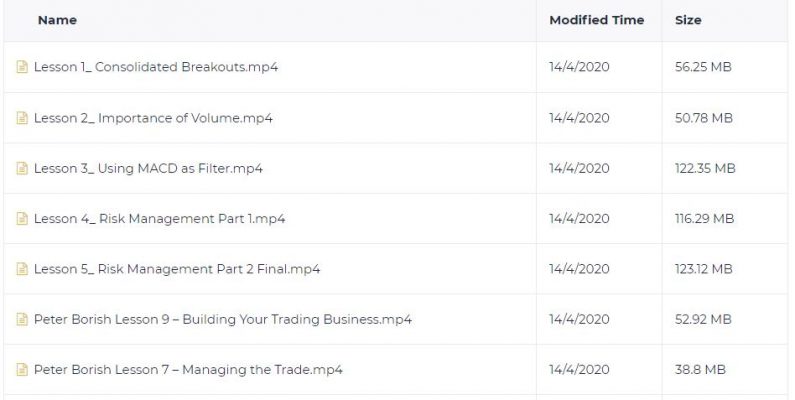
Task: Click the 122.35 MB size value
Action: click(705, 168)
